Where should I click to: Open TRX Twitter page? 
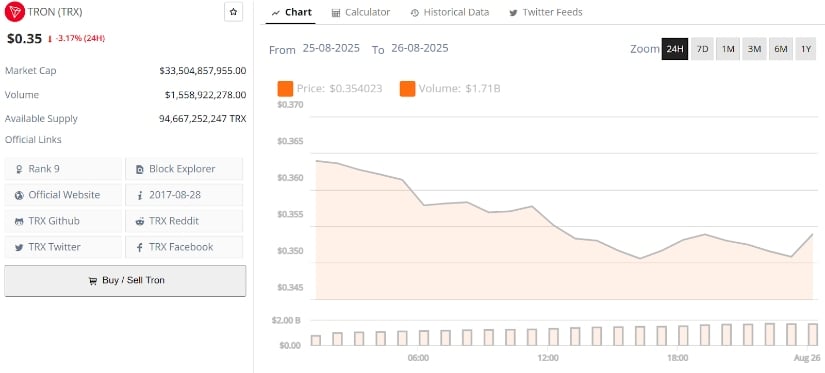coord(63,247)
